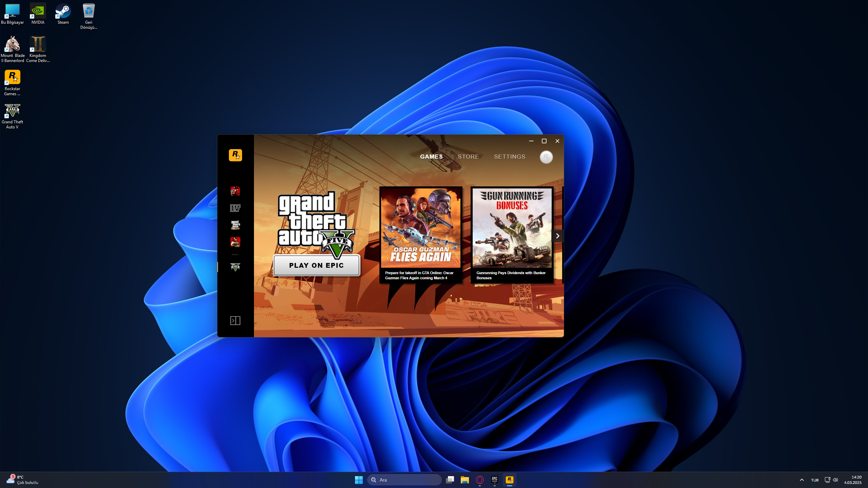Click the Rockstar Games logo in launcher sidebar
The height and width of the screenshot is (488, 868).
pos(235,155)
